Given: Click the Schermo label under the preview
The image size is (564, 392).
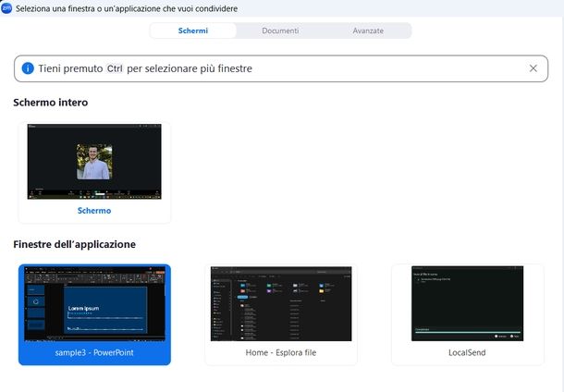Looking at the screenshot, I should coord(94,211).
